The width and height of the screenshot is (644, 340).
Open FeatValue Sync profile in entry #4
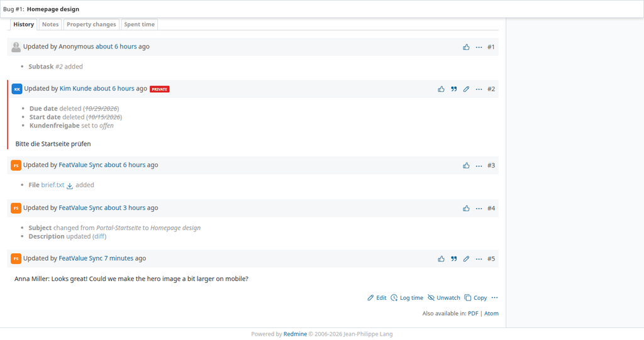(80, 207)
